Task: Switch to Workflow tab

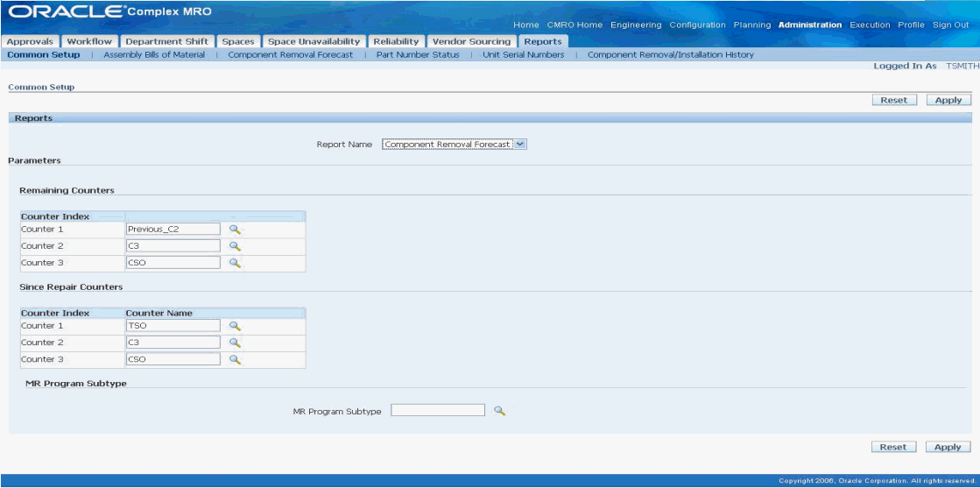Action: tap(89, 41)
